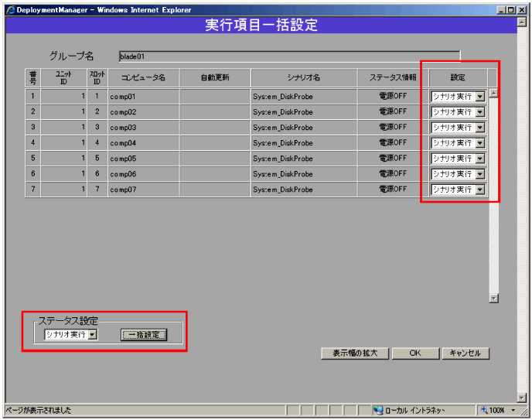Click the ローカル イントラネット zone icon
The height and width of the screenshot is (420, 532).
[378, 411]
